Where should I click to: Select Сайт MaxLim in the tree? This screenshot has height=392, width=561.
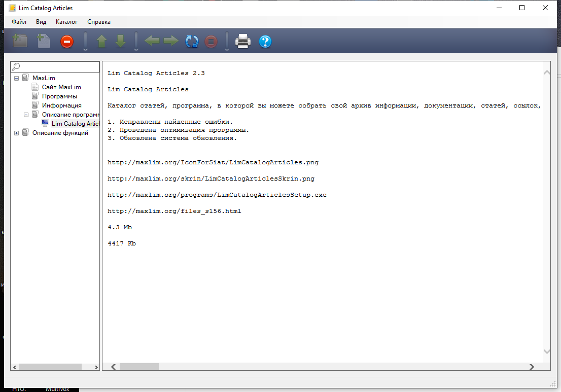click(61, 87)
